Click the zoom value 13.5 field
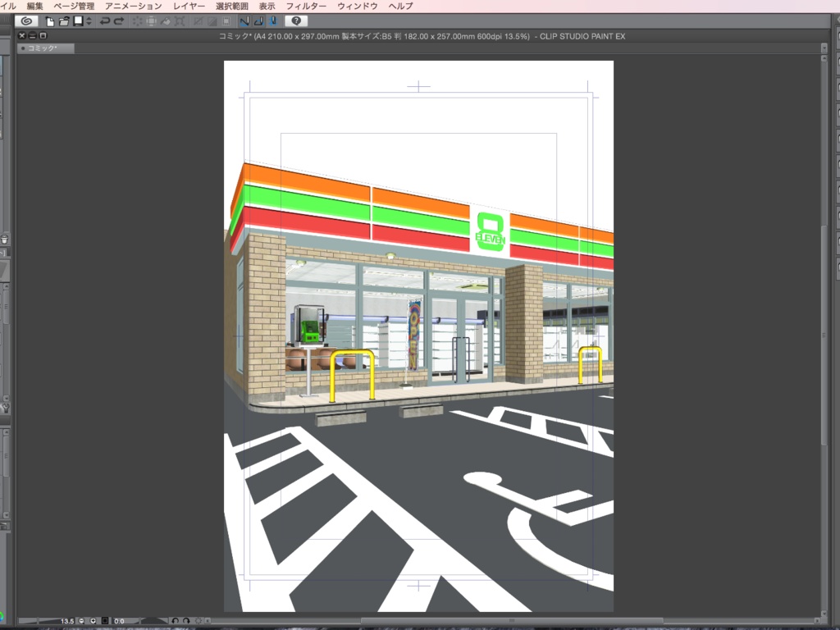 tap(66, 621)
